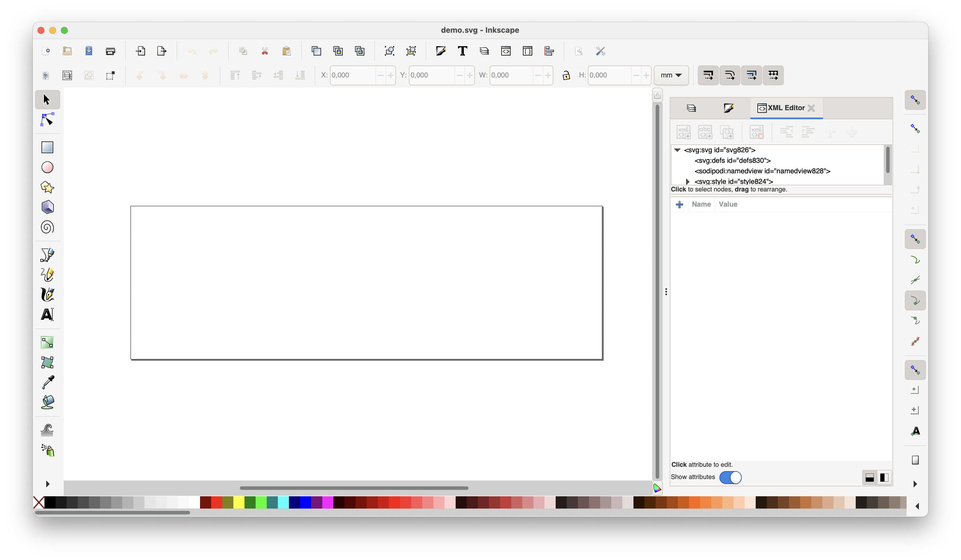Image resolution: width=961 pixels, height=560 pixels.
Task: Toggle snap to page border
Action: pyautogui.click(x=915, y=460)
